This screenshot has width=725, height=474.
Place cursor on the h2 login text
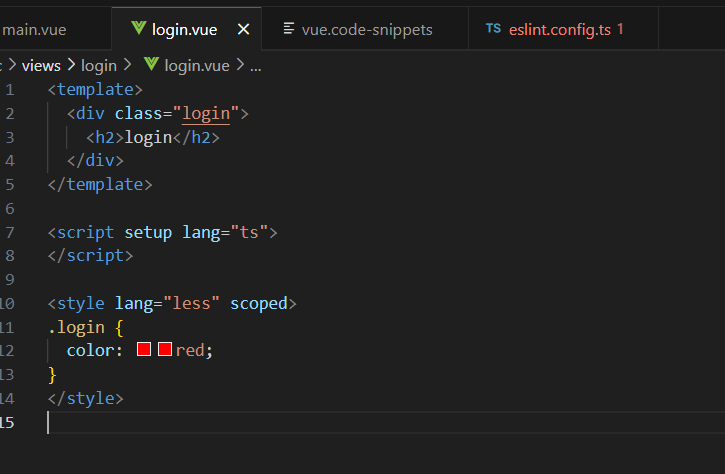tap(148, 137)
